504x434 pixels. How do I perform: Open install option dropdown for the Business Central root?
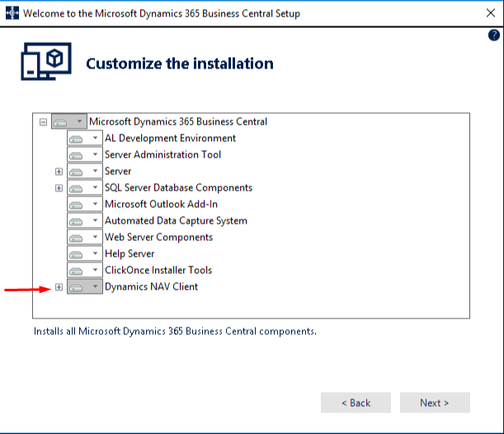coord(69,121)
